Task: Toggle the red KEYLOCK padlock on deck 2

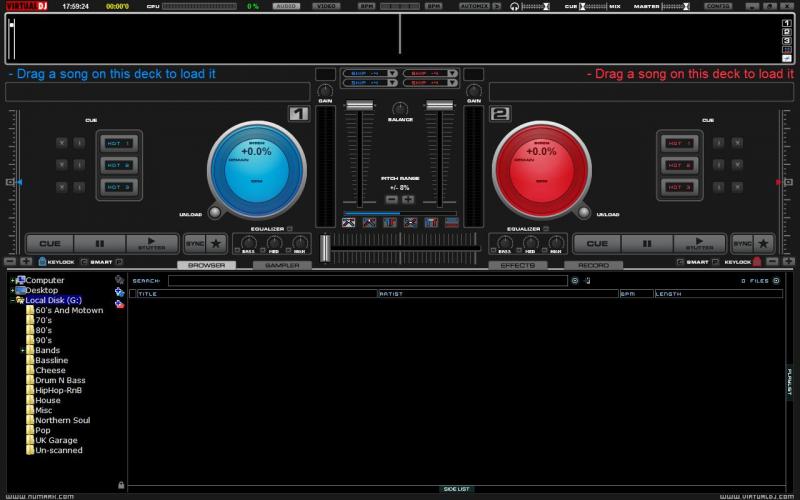Action: [757, 262]
